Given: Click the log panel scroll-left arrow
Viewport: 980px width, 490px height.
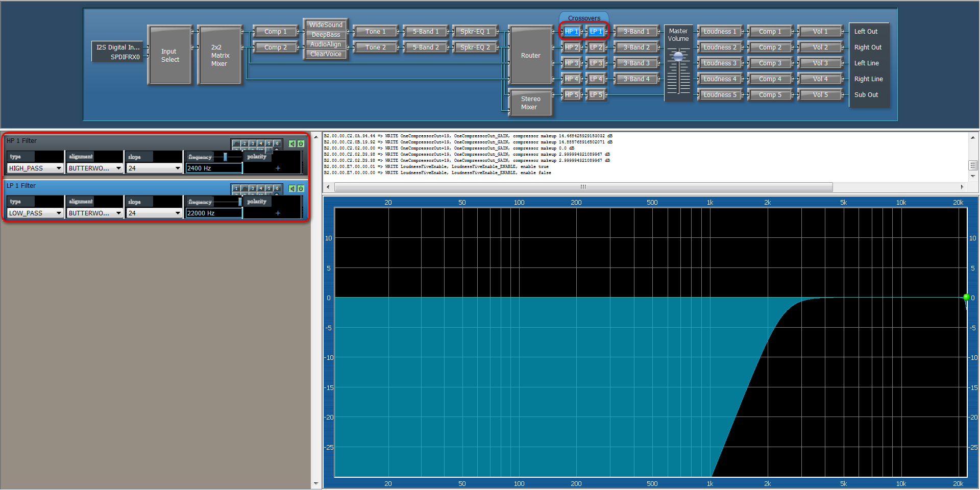Looking at the screenshot, I should 328,187.
